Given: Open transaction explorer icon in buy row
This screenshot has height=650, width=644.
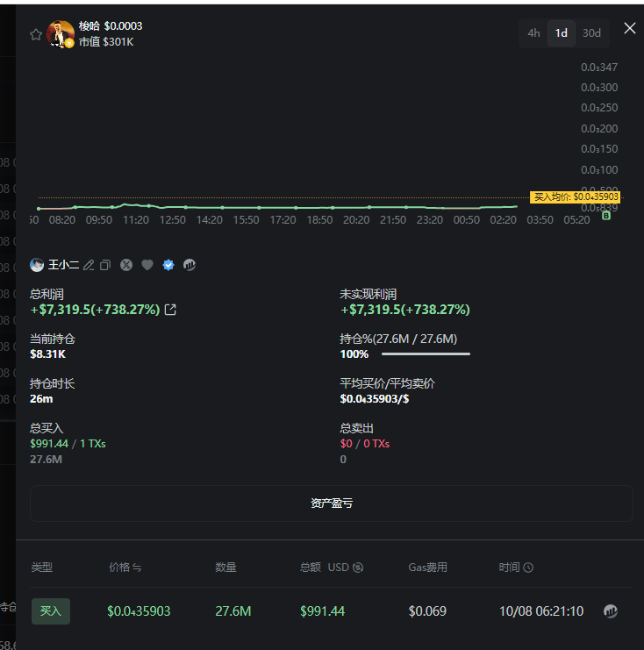Looking at the screenshot, I should [611, 611].
